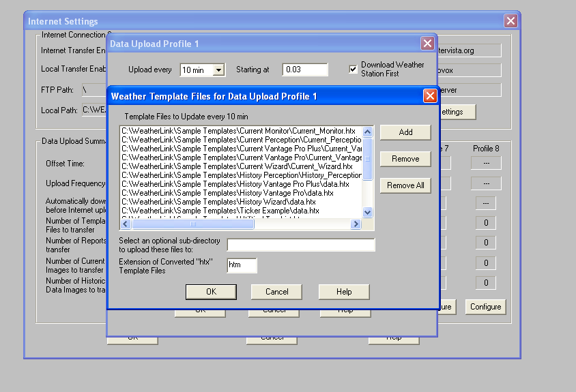Click the optional sub-directory text field
Screen dimensions: 576x392
[x=301, y=245]
